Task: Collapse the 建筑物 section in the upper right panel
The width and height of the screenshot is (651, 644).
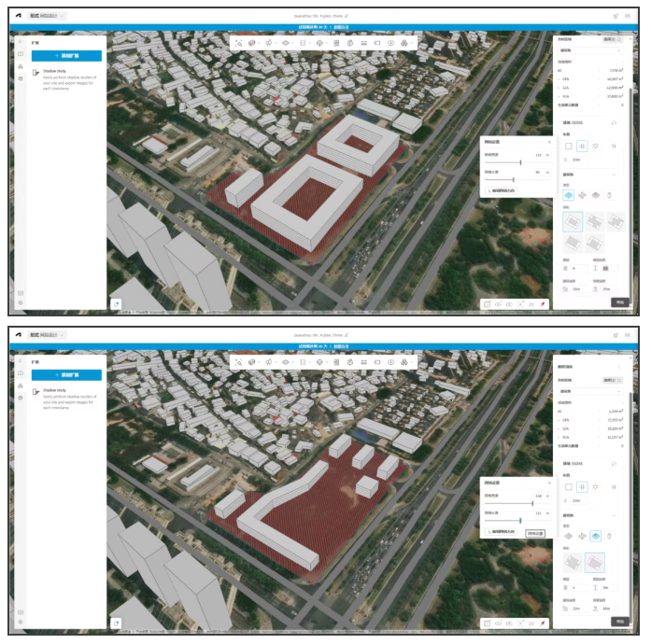Action: 614,175
